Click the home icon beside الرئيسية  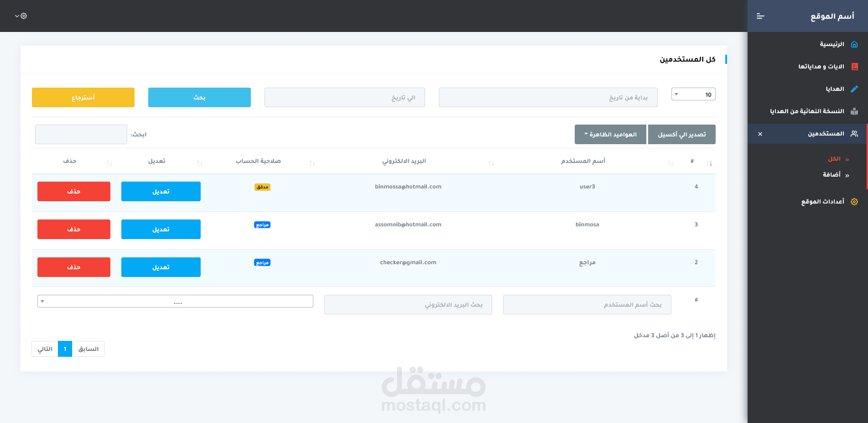[854, 44]
